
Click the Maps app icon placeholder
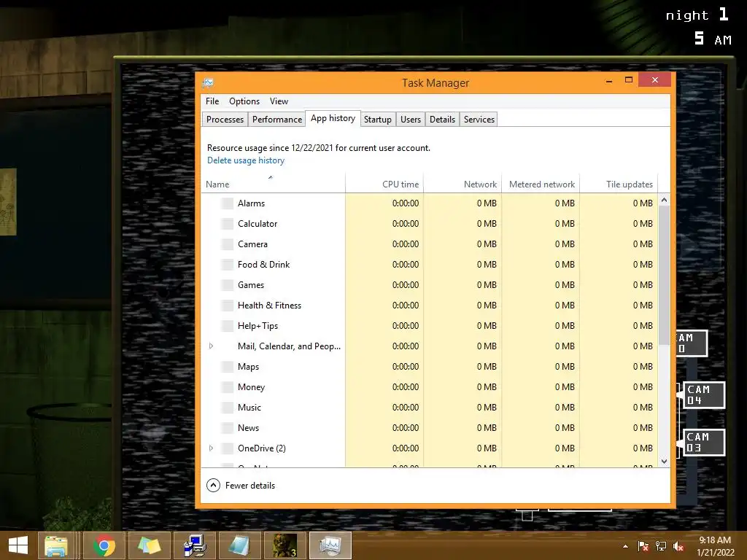(x=228, y=367)
